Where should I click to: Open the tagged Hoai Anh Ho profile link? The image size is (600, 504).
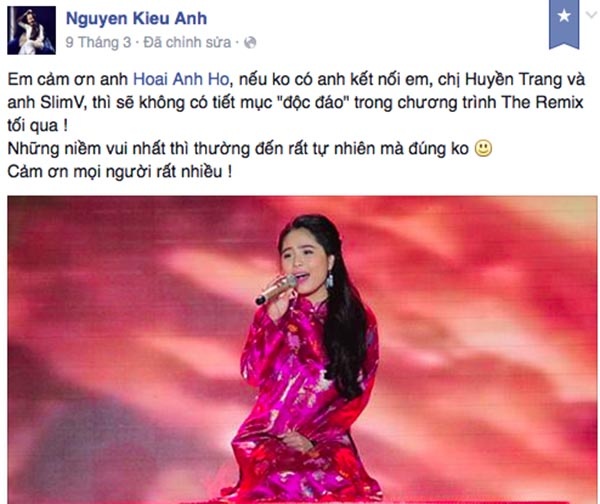(x=181, y=79)
